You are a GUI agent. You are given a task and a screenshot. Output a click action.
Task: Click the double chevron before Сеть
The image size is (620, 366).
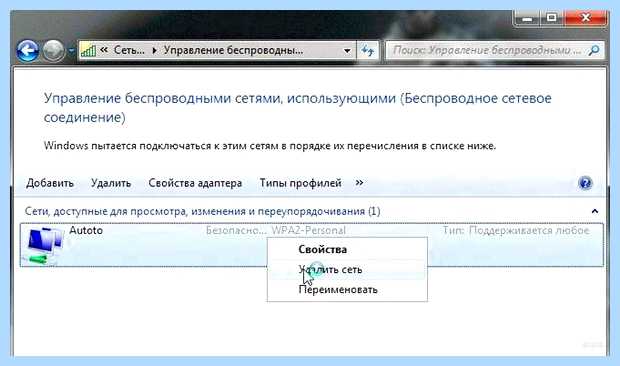[104, 50]
